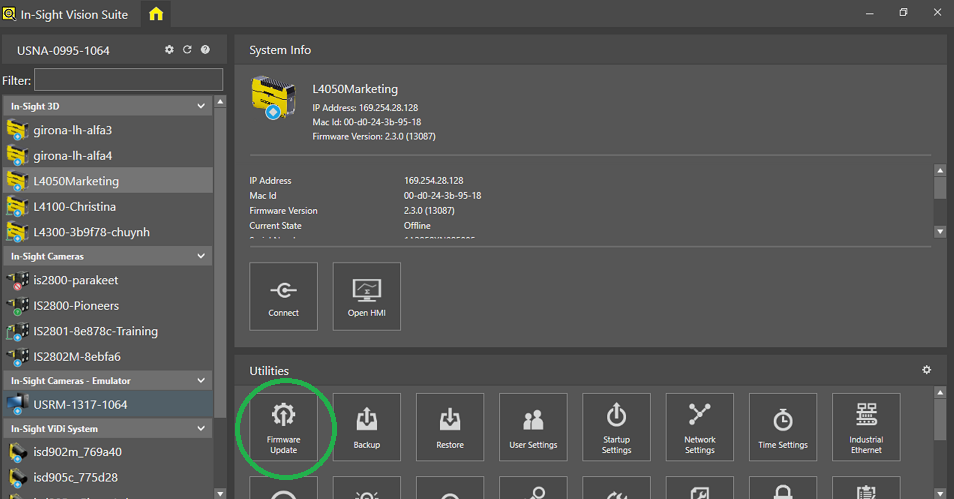954x499 pixels.
Task: Select IS2802M-8ebfa6 camera
Action: point(108,357)
